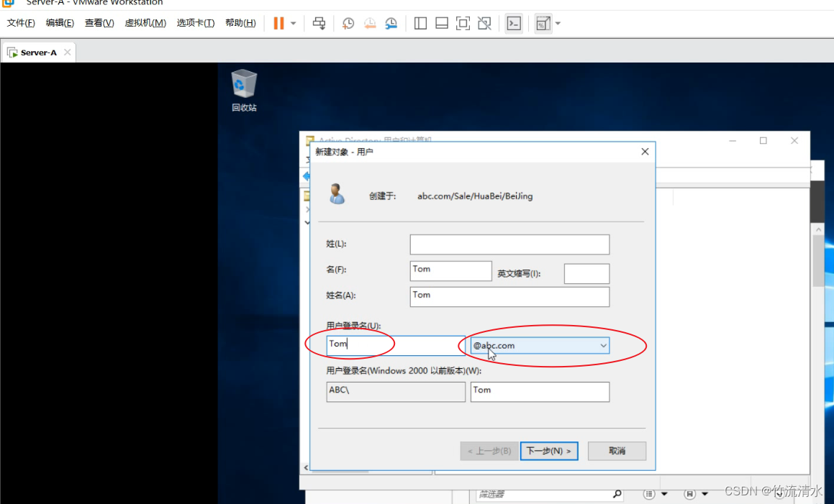Select the Recycle Bin desktop icon

pos(244,91)
